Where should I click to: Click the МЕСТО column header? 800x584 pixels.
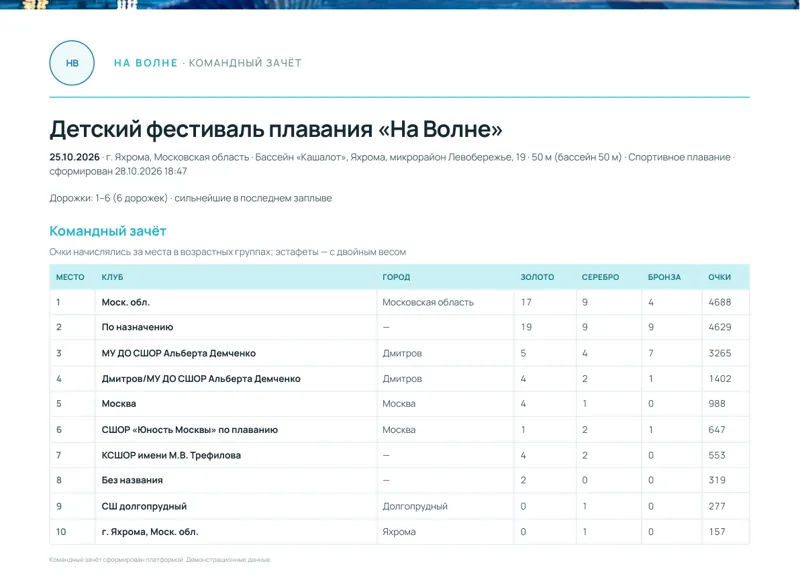click(70, 277)
